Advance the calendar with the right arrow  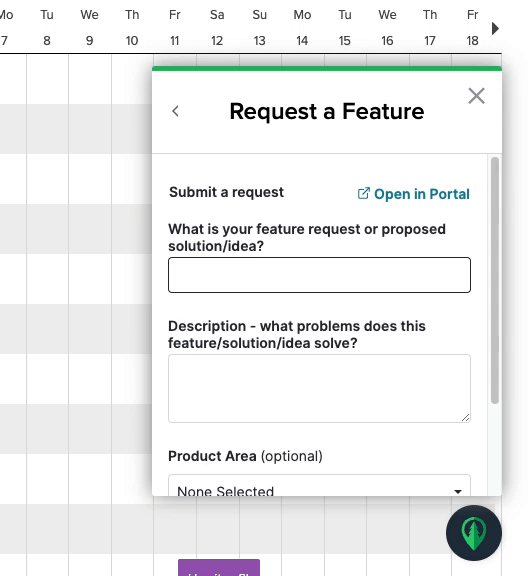(x=495, y=28)
